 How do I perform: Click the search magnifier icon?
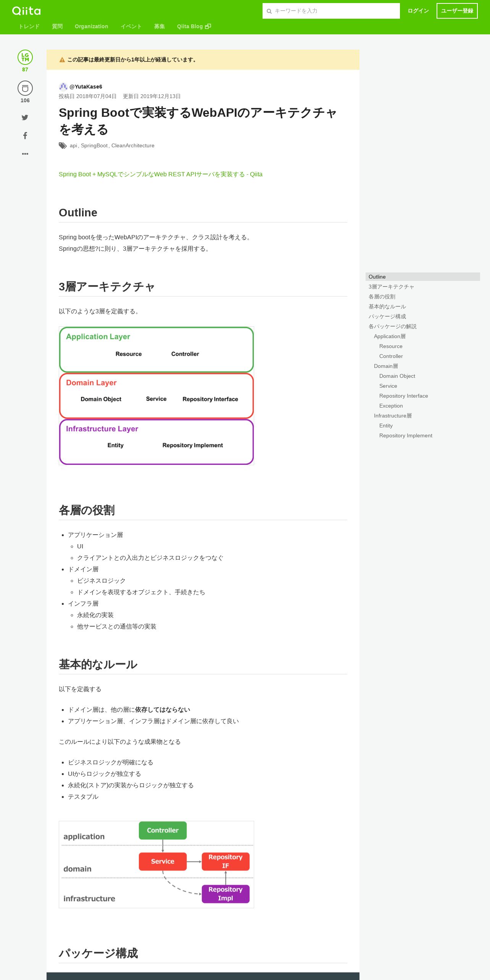[x=269, y=11]
